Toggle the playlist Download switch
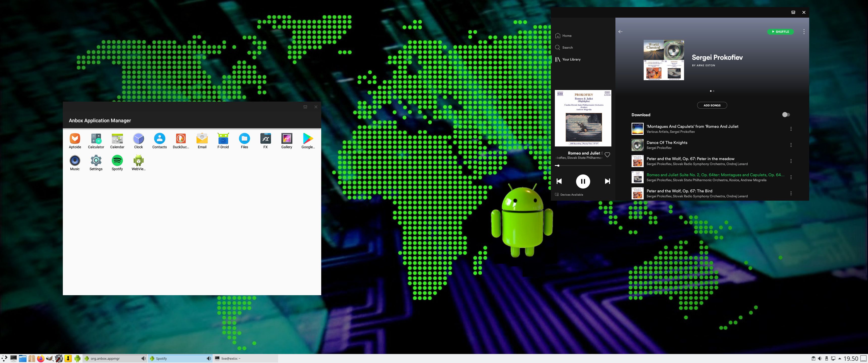 (x=786, y=115)
